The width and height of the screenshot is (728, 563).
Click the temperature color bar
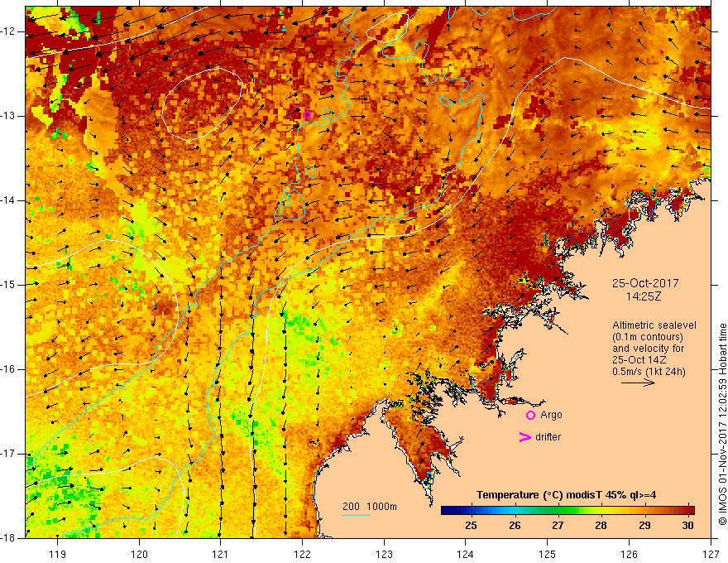pos(568,511)
